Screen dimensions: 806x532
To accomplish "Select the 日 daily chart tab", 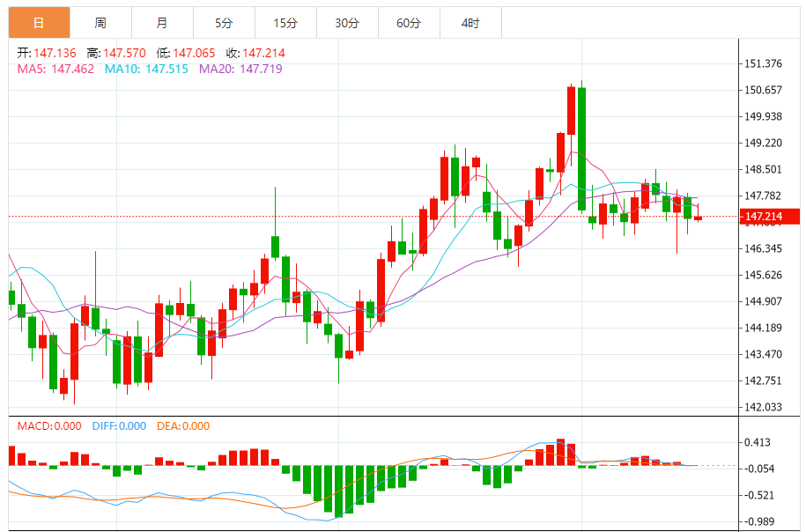I will point(39,23).
